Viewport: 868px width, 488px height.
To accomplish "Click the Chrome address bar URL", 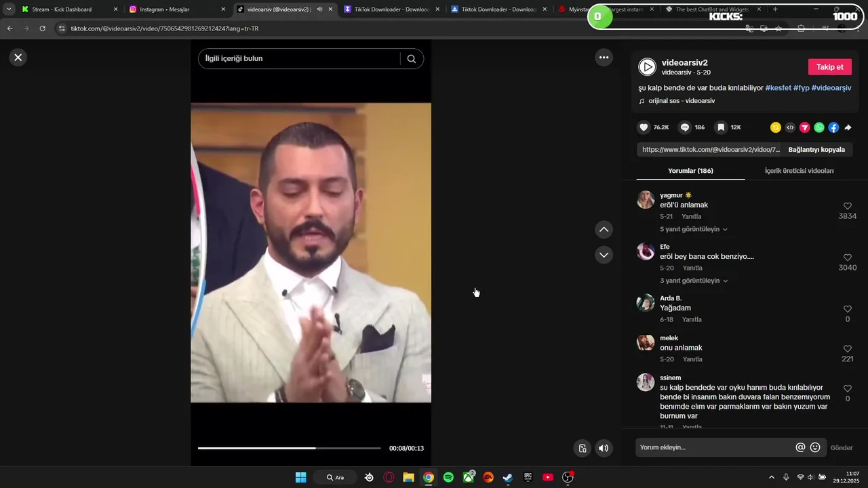I will pos(165,28).
